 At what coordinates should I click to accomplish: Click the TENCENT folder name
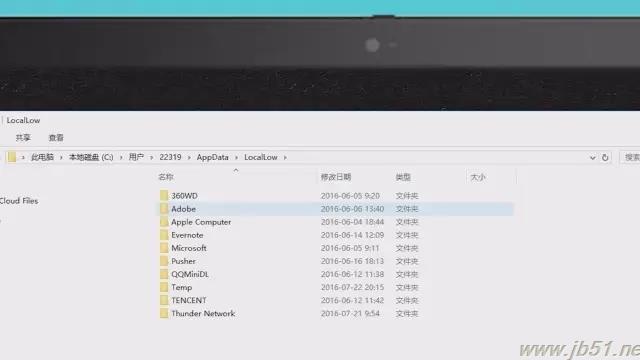[189, 300]
